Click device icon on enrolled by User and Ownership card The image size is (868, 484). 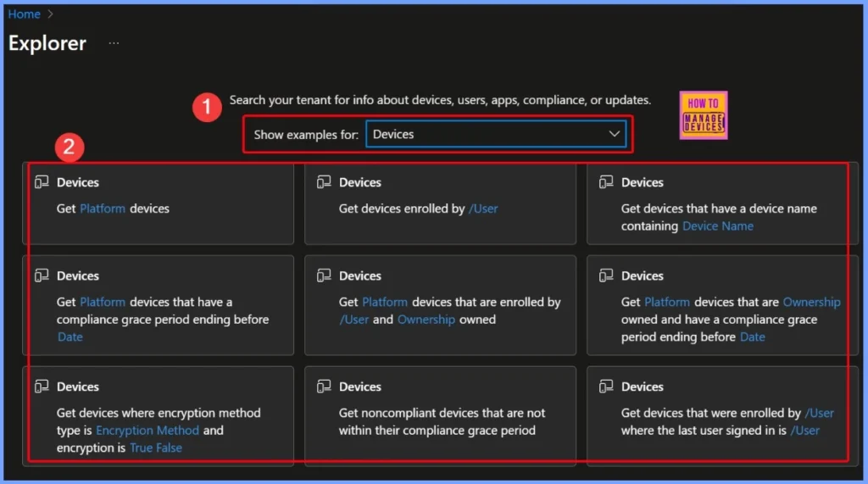pos(324,275)
